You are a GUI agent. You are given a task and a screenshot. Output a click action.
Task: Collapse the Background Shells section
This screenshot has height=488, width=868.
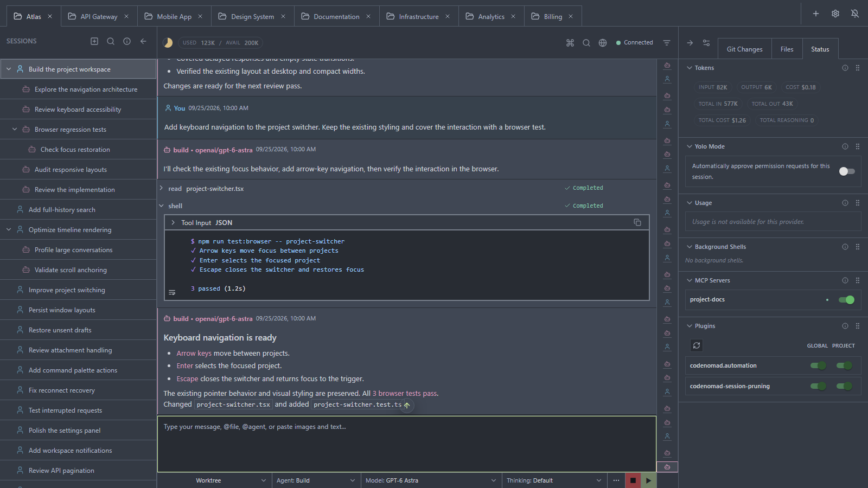point(690,247)
